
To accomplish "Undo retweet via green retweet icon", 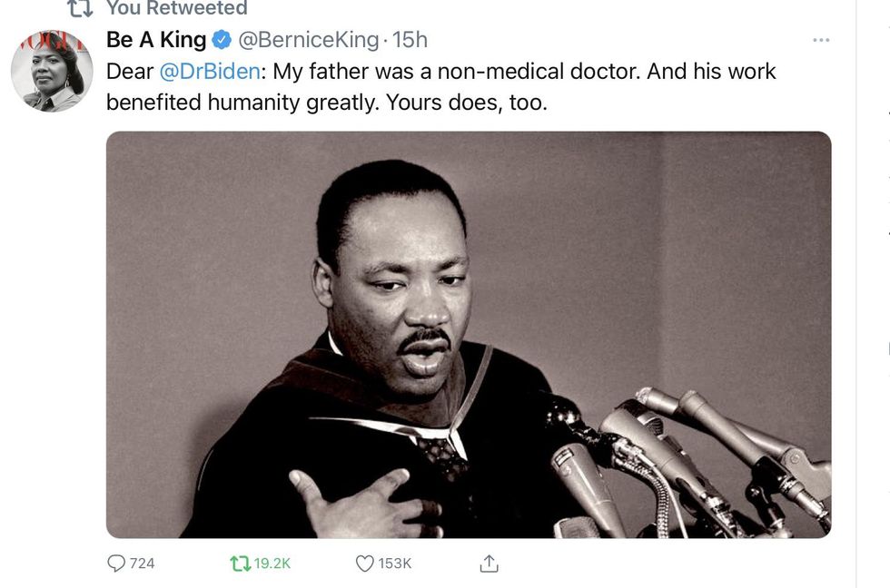I will click(240, 563).
